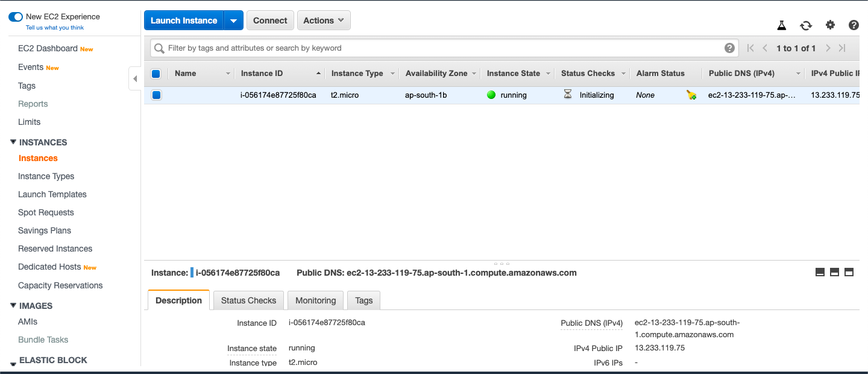Open Bundle Tasks in sidebar

43,340
